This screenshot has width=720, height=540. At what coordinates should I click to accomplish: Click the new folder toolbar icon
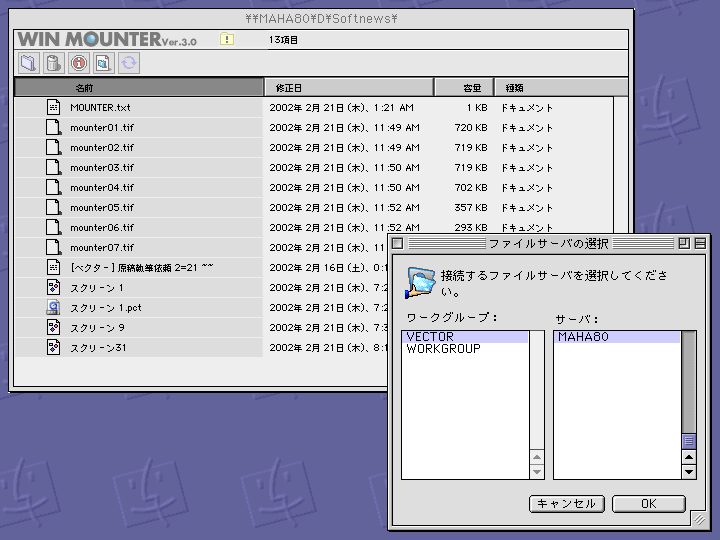(29, 63)
